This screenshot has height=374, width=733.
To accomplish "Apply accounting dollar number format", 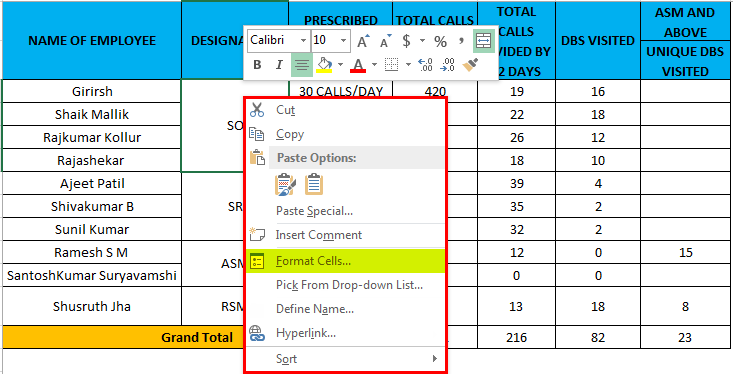I will point(406,41).
